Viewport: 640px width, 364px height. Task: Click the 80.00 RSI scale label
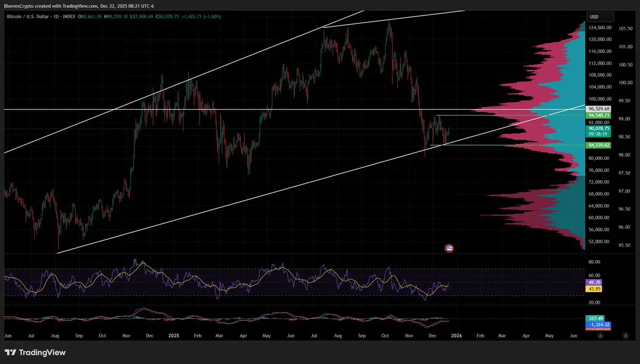click(594, 262)
